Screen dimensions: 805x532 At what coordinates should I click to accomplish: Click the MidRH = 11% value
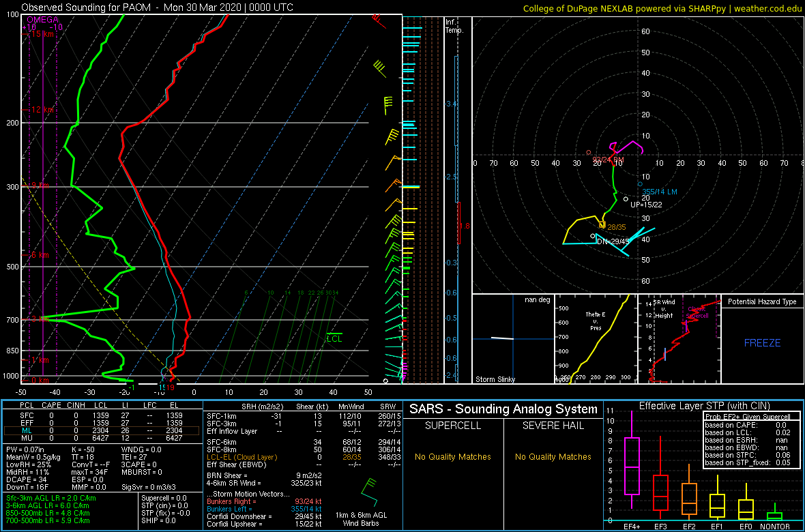tap(27, 472)
